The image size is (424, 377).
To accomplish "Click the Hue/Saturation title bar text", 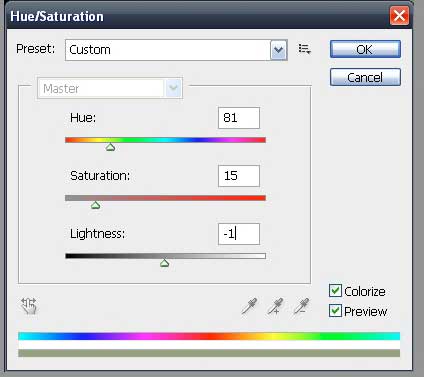I will (x=57, y=16).
